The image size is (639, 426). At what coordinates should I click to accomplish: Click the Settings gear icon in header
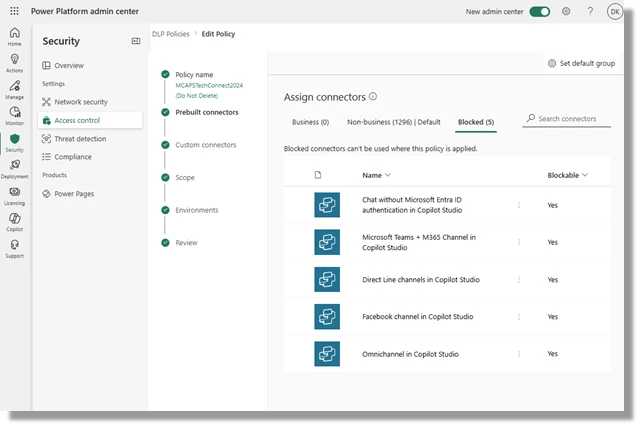566,11
